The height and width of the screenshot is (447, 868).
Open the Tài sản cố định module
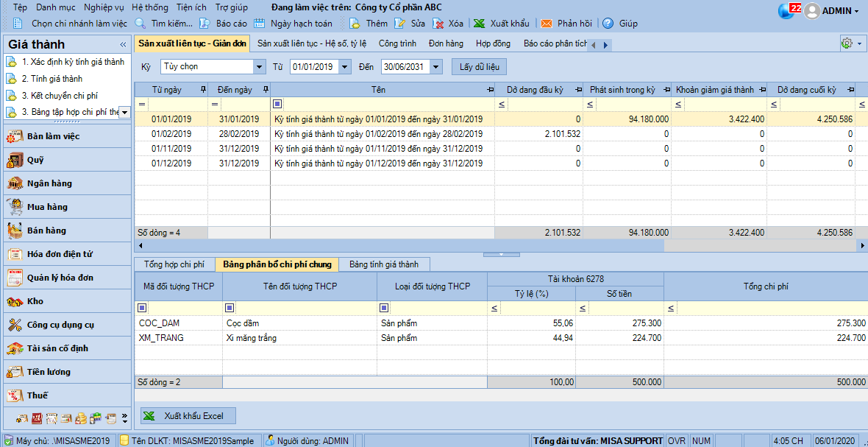click(16, 348)
